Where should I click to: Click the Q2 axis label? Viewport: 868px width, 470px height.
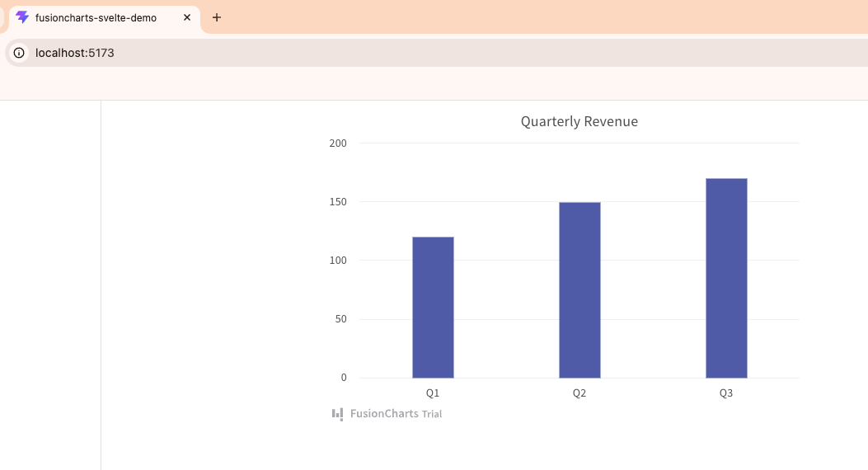(x=579, y=393)
